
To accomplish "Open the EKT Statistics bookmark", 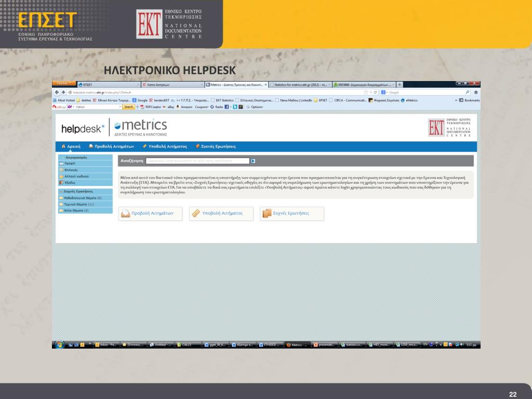I will click(222, 100).
